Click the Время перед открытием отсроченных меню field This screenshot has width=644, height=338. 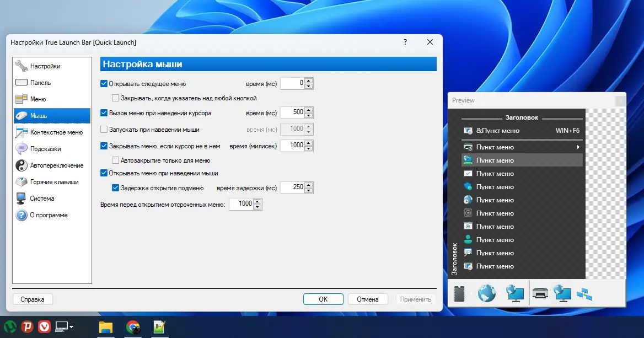[x=241, y=204]
